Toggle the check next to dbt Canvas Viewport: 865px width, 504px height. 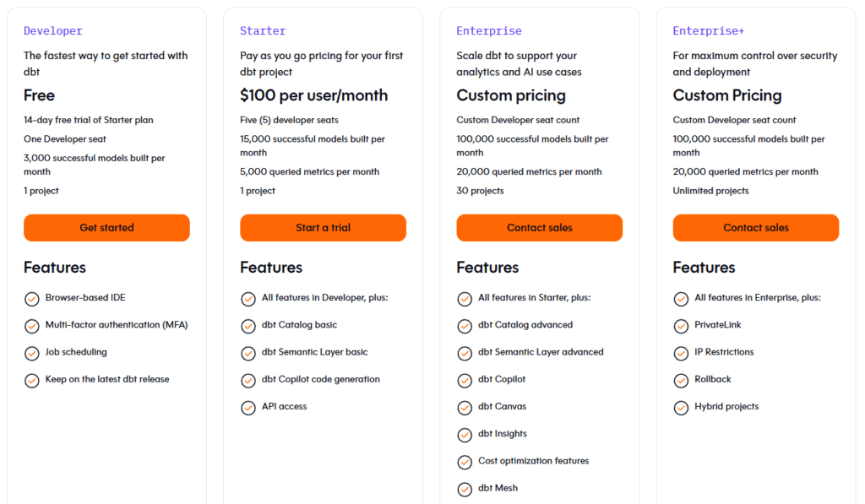[465, 407]
